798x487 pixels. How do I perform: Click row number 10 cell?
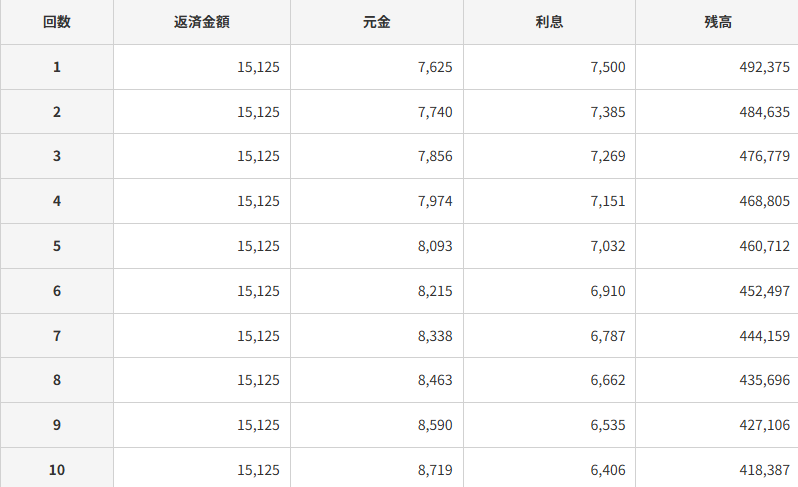[56, 468]
